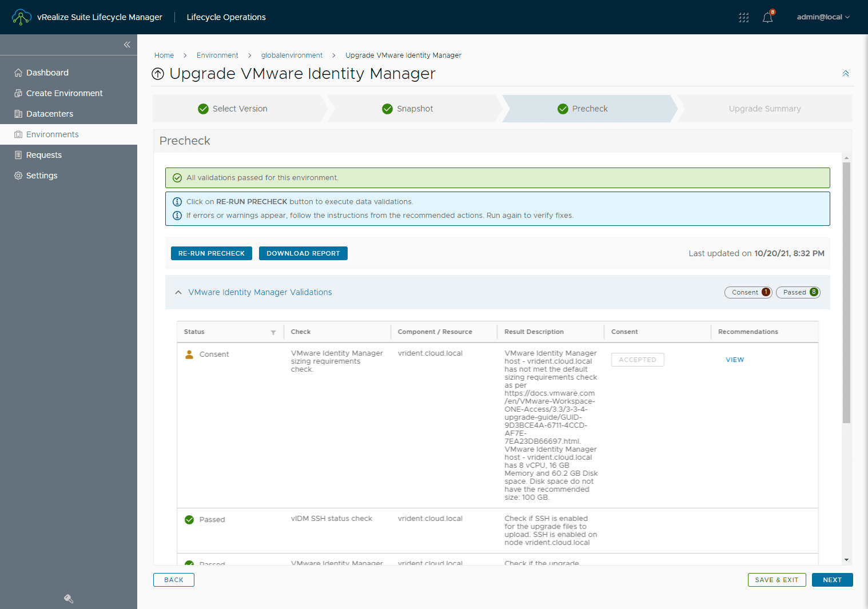Select the Precheck step

[x=590, y=109]
